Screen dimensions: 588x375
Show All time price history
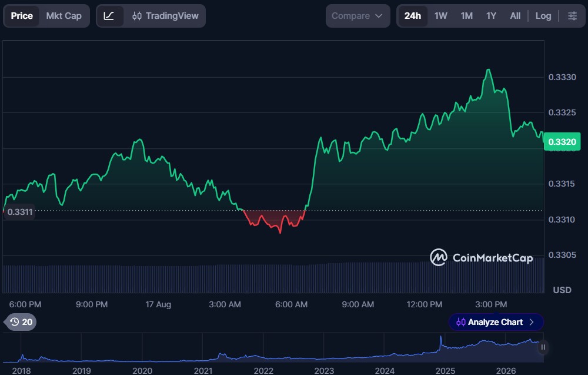click(515, 16)
